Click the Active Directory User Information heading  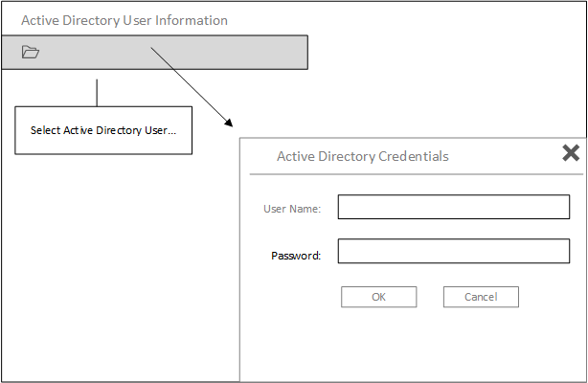tap(124, 20)
